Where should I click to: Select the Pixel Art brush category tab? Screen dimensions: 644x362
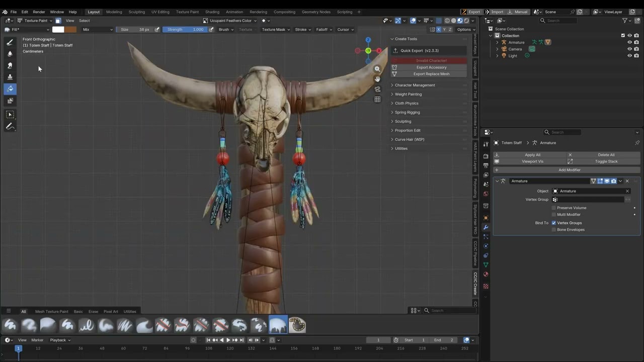111,311
